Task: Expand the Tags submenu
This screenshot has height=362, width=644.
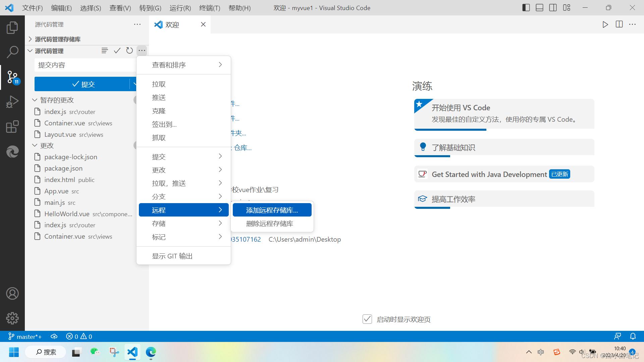Action: pos(183,237)
